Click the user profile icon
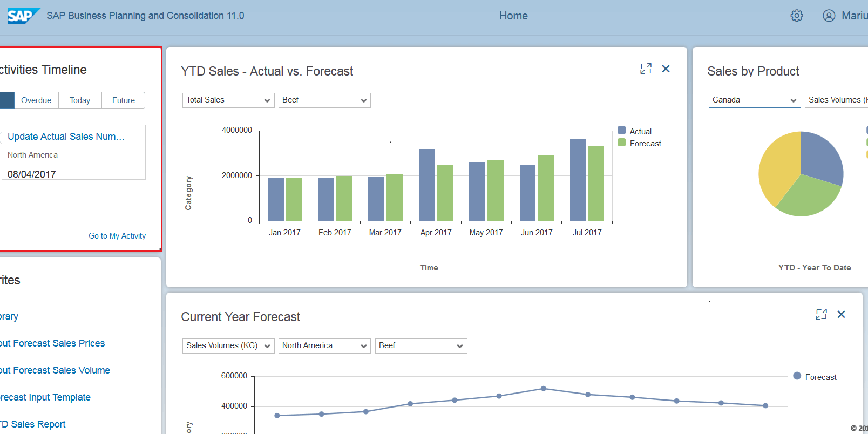 (x=829, y=16)
